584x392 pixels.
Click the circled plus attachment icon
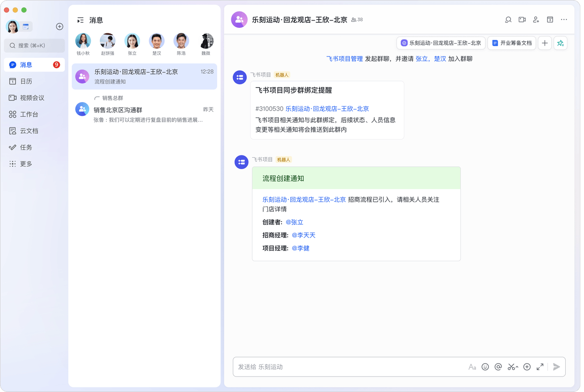(x=527, y=367)
